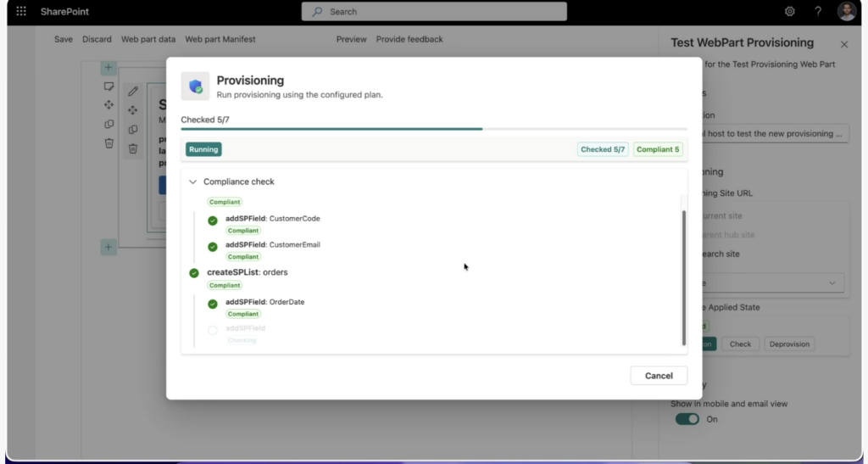Click Save in the command bar
868x464 pixels.
tap(63, 39)
